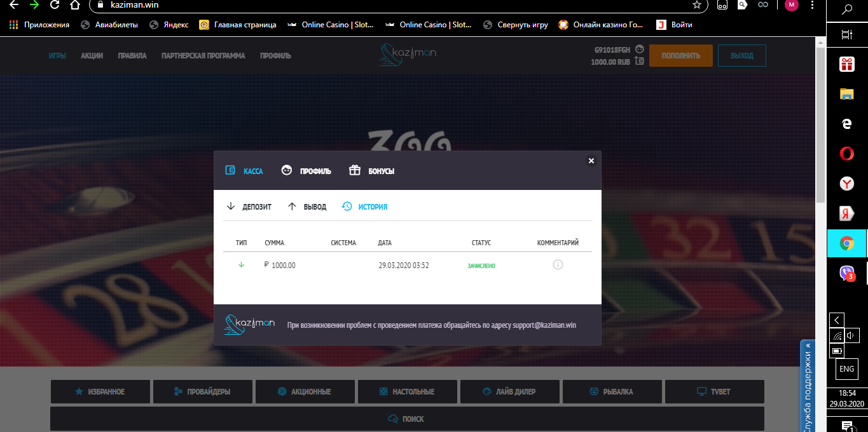Open the Авиабилеты bookmark

(110, 25)
